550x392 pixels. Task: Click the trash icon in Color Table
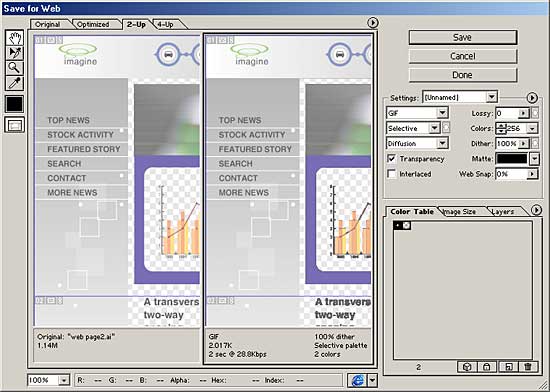[527, 367]
